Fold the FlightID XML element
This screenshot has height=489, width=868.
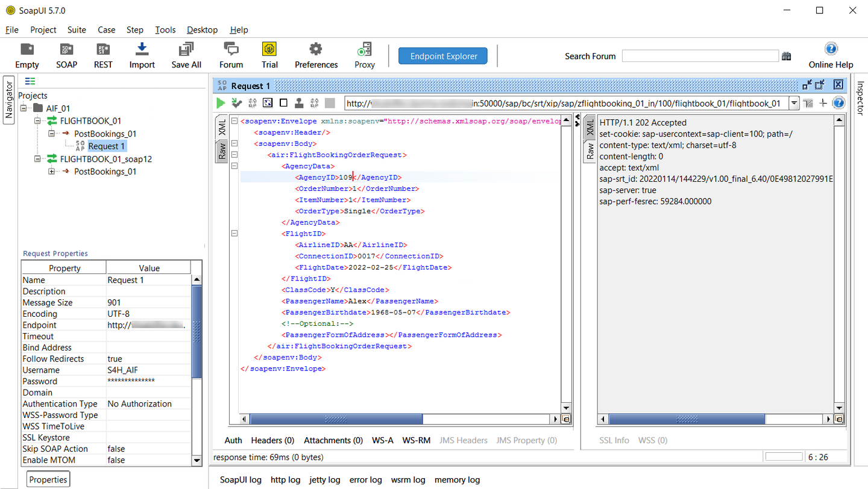pos(234,234)
